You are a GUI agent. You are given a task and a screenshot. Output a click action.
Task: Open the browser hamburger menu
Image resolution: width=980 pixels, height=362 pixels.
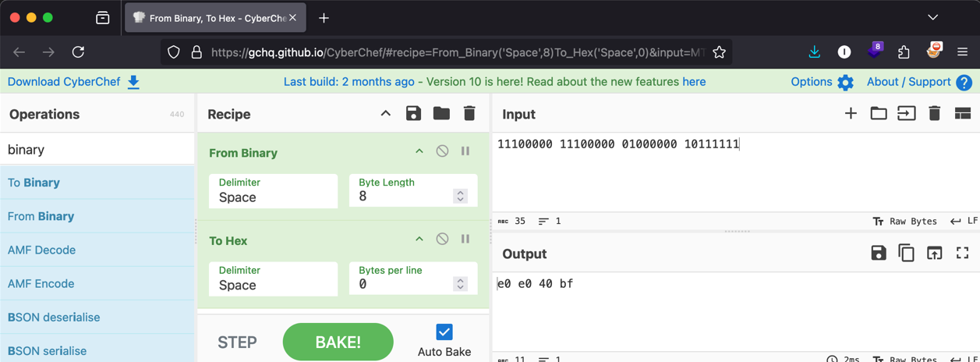coord(962,52)
